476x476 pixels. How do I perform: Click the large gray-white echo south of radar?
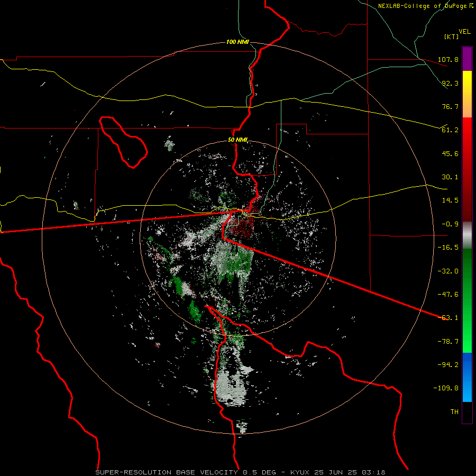click(x=231, y=389)
